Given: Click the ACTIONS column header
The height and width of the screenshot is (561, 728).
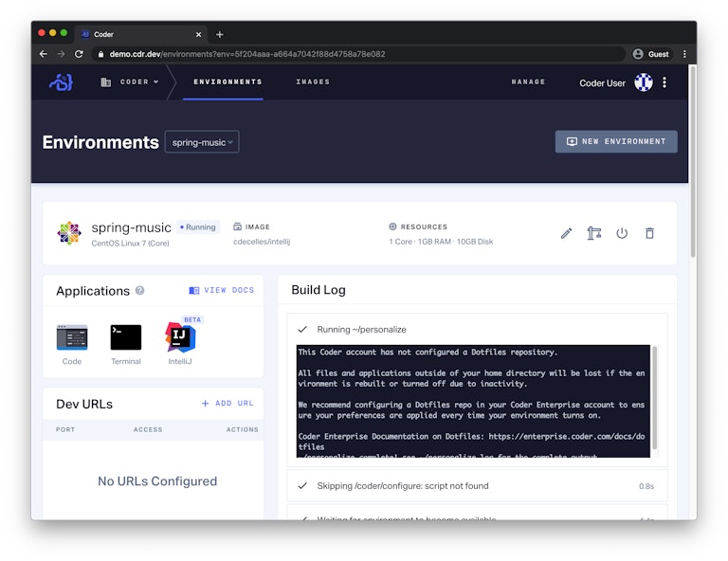Looking at the screenshot, I should coord(242,429).
